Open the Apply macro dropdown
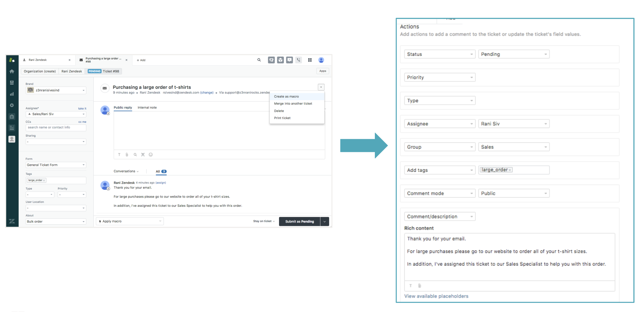Viewport: 644px width, 312px height. click(x=130, y=221)
